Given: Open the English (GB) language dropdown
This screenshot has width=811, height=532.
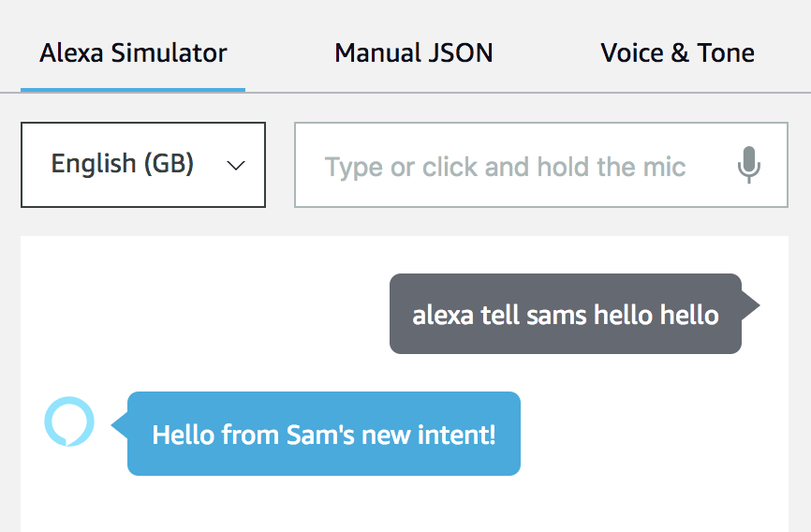Looking at the screenshot, I should click(143, 165).
